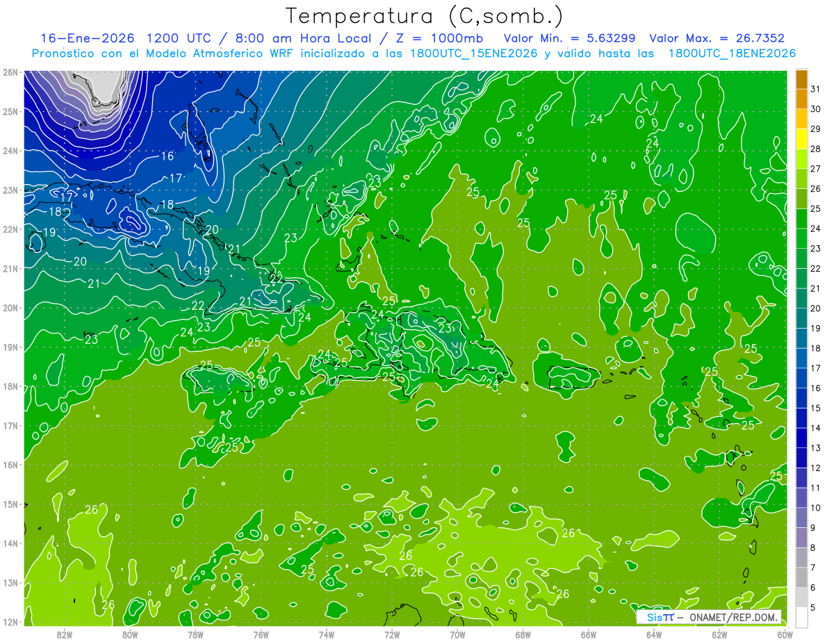
Task: Click the "26N" latitude axis label
Action: pyautogui.click(x=10, y=72)
